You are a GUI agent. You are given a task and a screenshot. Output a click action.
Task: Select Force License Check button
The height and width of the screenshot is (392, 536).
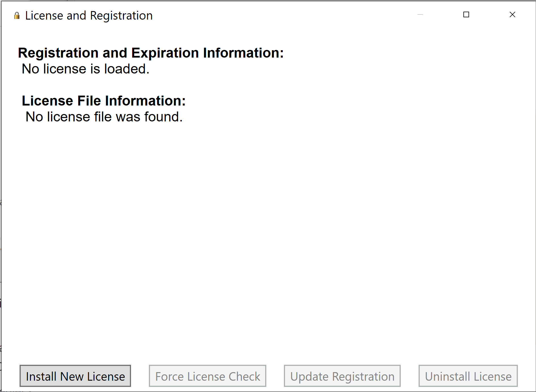coord(207,376)
